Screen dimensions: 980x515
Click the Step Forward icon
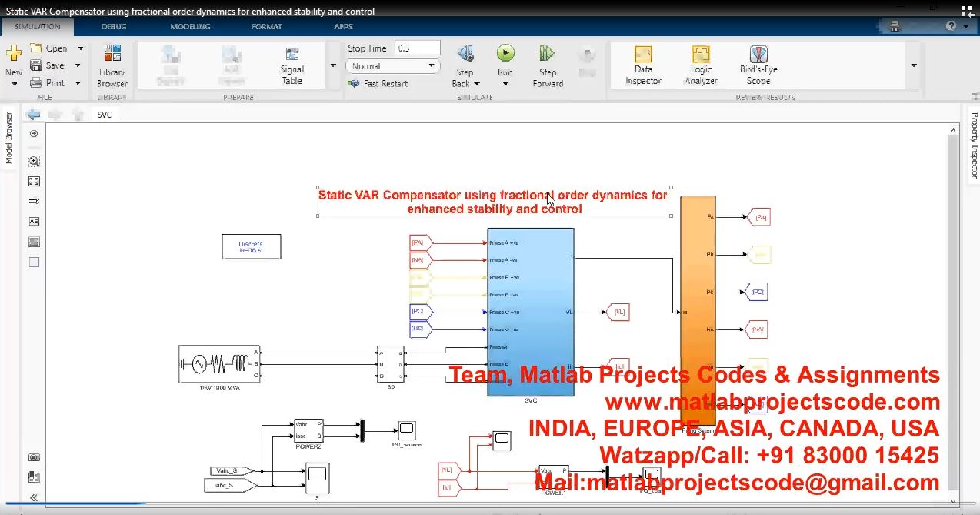point(548,54)
